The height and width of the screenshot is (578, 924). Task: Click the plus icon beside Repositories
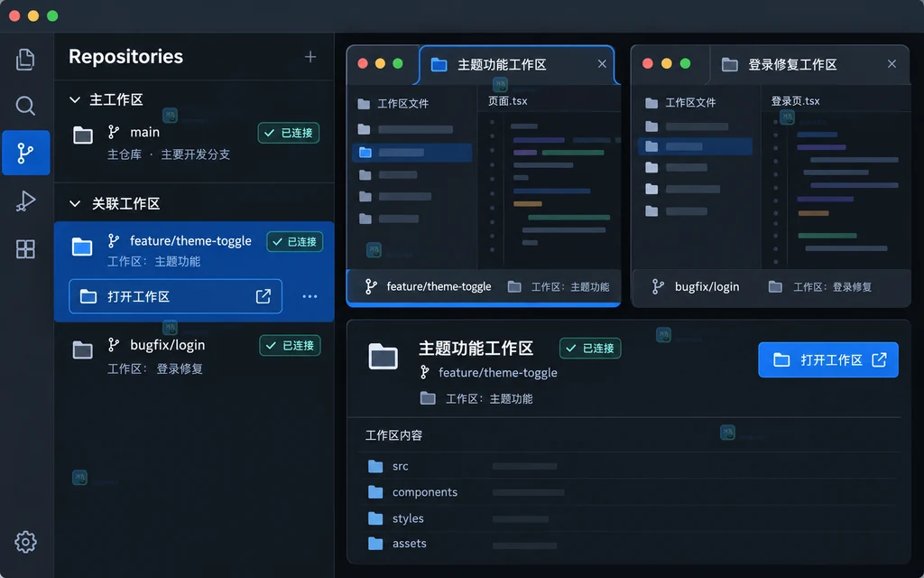tap(310, 57)
